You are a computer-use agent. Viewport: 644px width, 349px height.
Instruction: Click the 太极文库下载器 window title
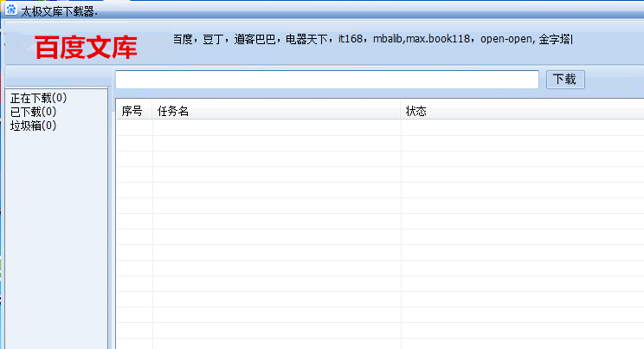[x=59, y=12]
